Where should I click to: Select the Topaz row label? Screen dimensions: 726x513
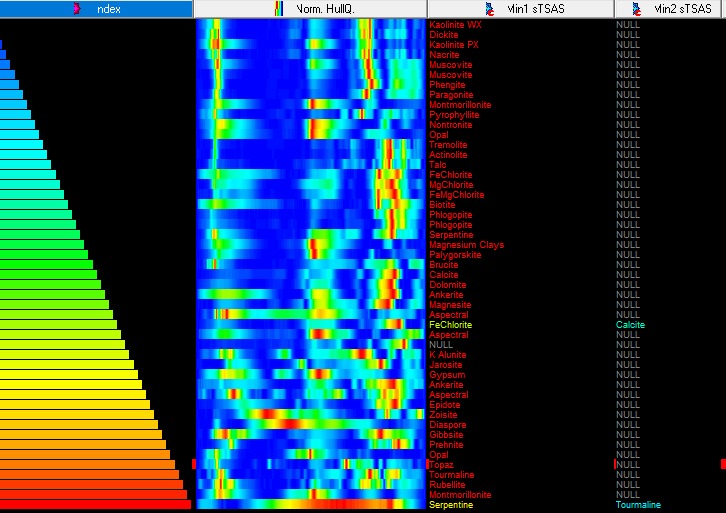[441, 465]
